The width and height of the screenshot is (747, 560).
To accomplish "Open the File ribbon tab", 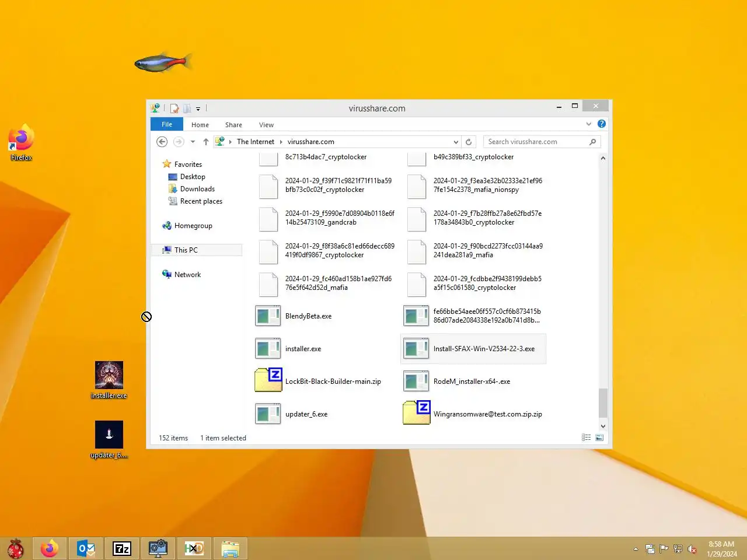I will 167,124.
